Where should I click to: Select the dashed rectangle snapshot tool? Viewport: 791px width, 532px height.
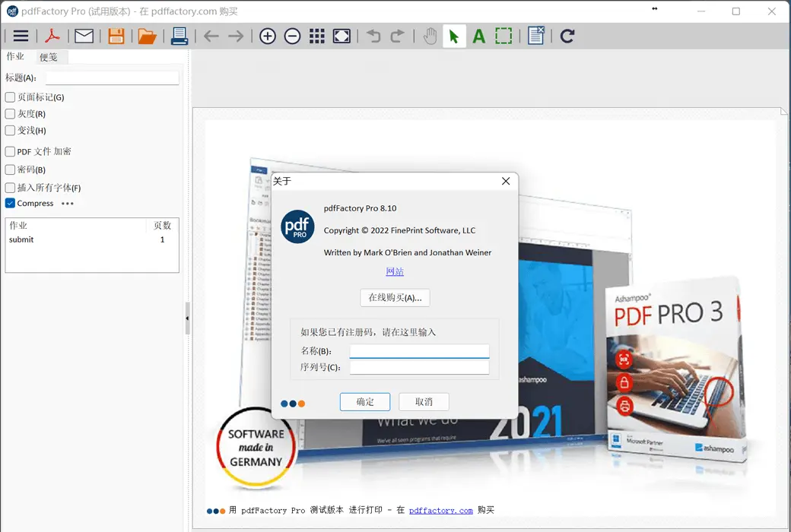point(504,36)
